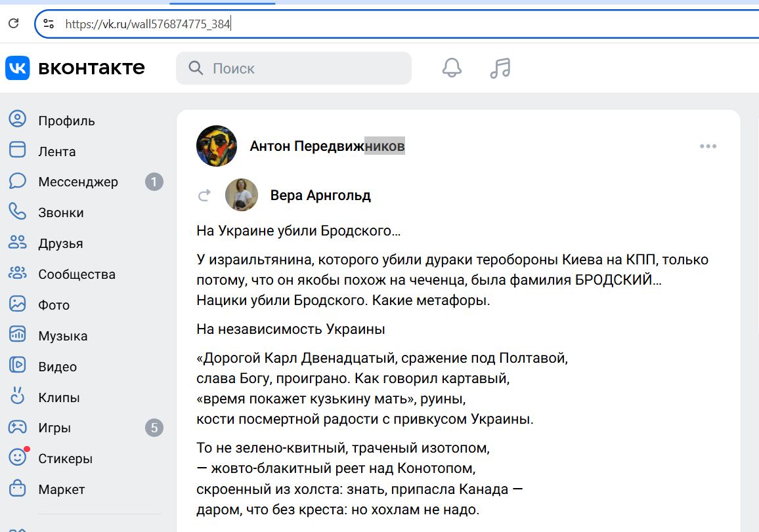This screenshot has width=759, height=532.
Task: Open the music note player icon
Action: point(500,68)
